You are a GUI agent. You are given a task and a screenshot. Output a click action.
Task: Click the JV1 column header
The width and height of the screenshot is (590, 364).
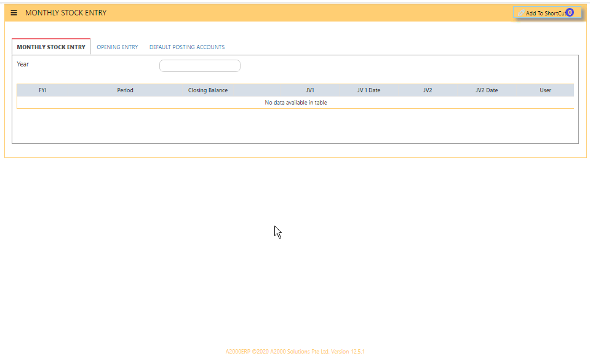(310, 90)
